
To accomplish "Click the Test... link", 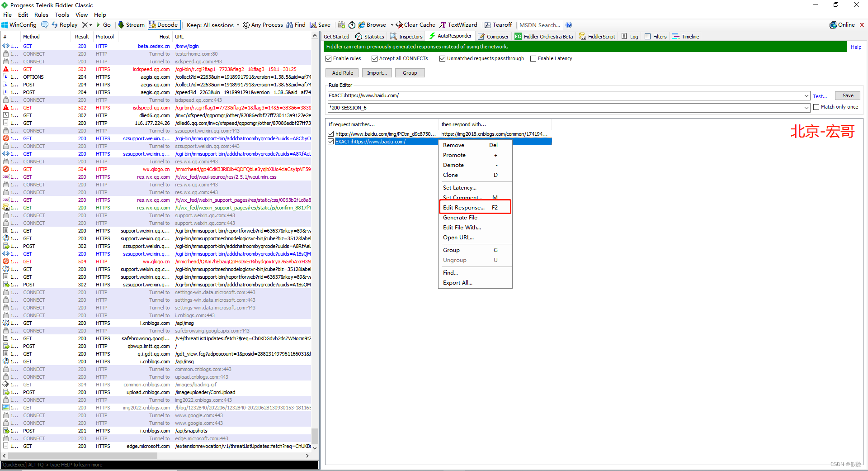I will [x=820, y=96].
